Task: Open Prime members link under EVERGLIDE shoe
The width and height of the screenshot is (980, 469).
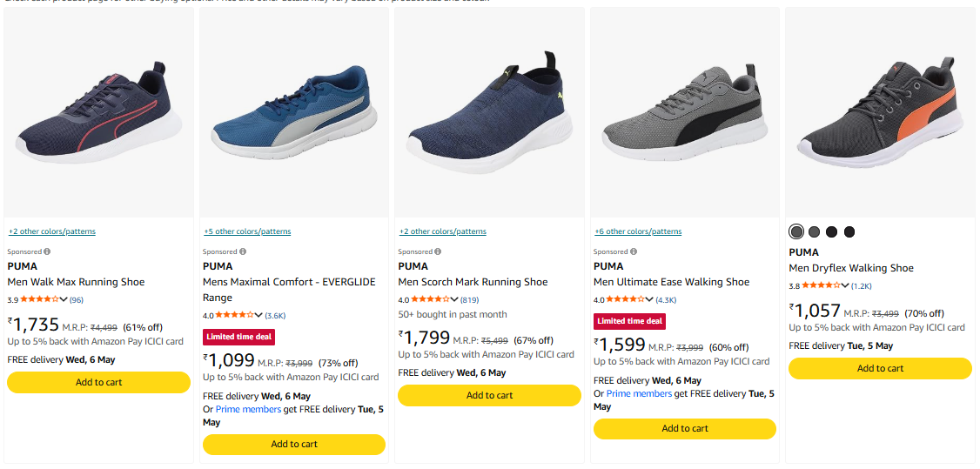Action: pos(248,410)
